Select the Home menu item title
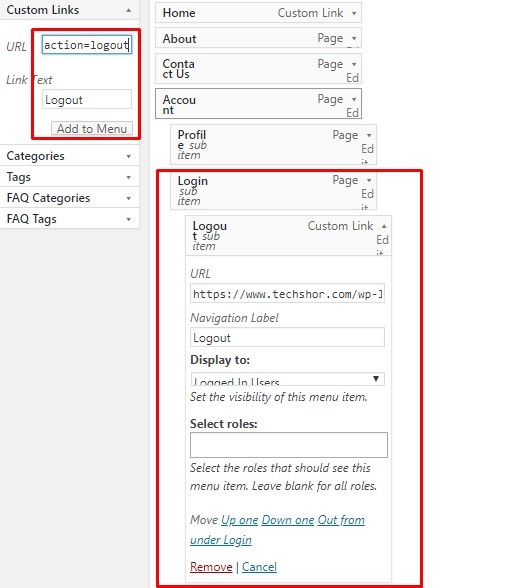This screenshot has height=588, width=518. [x=179, y=13]
